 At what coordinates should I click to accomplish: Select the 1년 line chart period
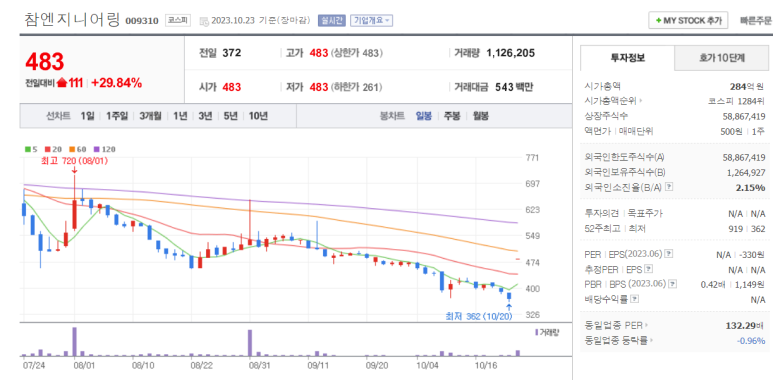click(x=180, y=116)
